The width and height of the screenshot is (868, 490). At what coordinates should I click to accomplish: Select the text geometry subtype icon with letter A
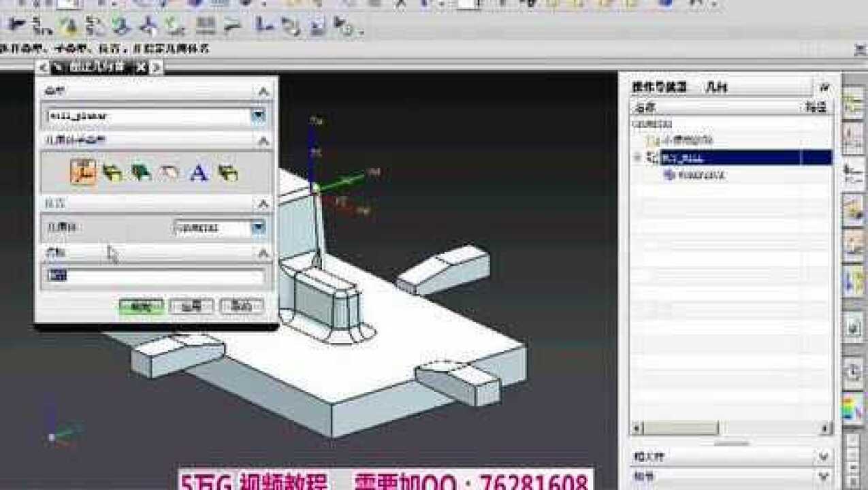click(x=199, y=174)
